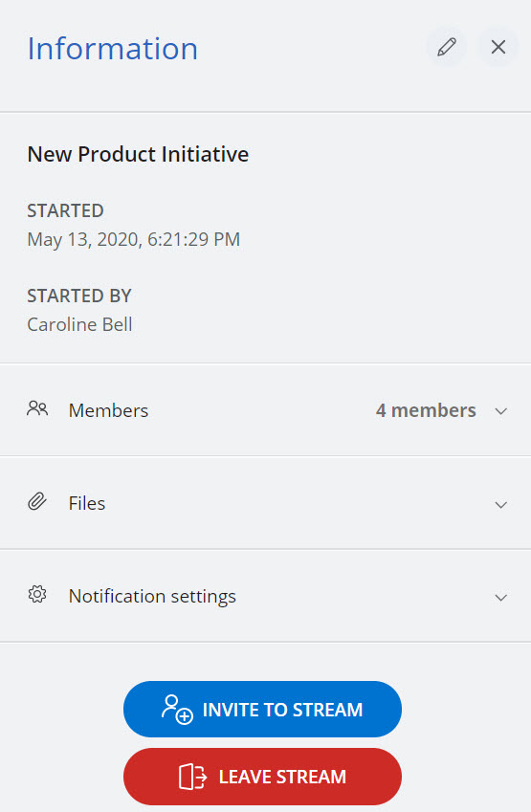Click the add-person icon on Invite button

tap(177, 709)
